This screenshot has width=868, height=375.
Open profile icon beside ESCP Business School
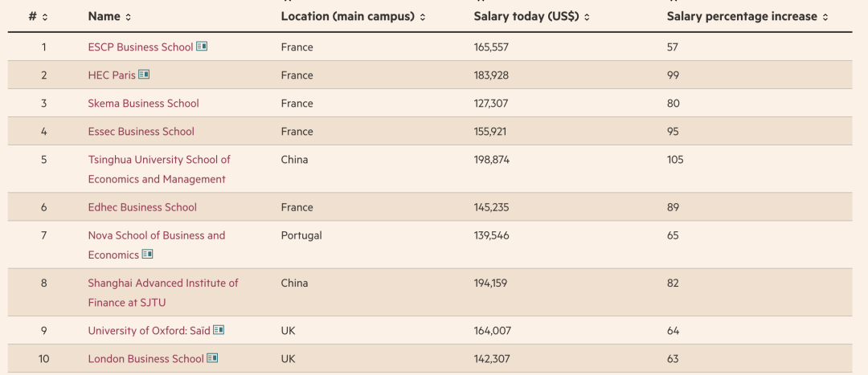pos(202,47)
